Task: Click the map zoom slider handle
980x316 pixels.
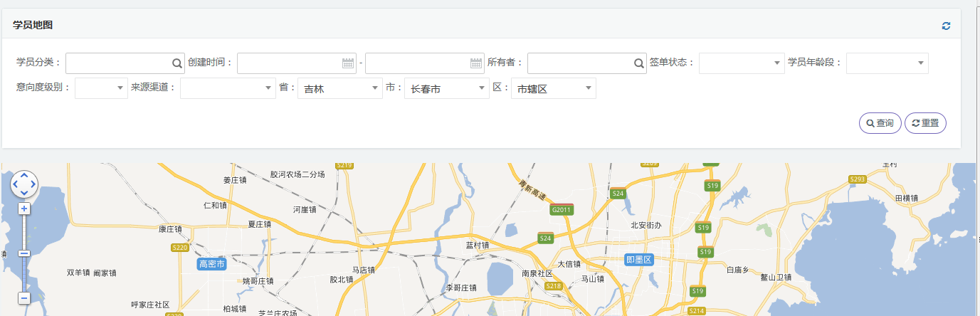Action: click(x=24, y=253)
